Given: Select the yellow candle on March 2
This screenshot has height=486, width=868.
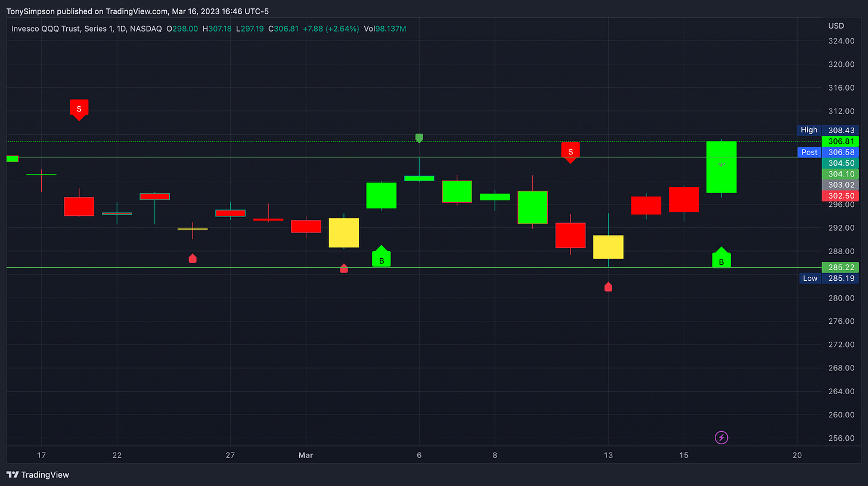Looking at the screenshot, I should pyautogui.click(x=343, y=233).
